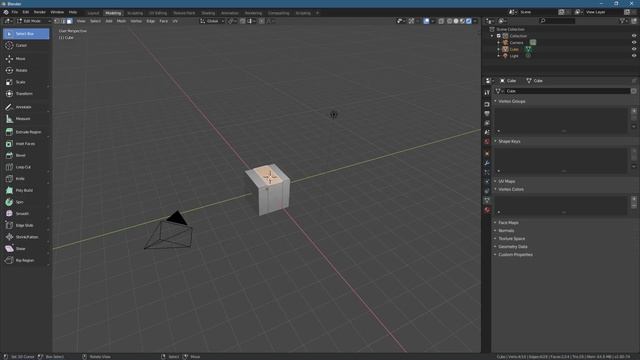Activate the Cursor tool

(x=26, y=46)
